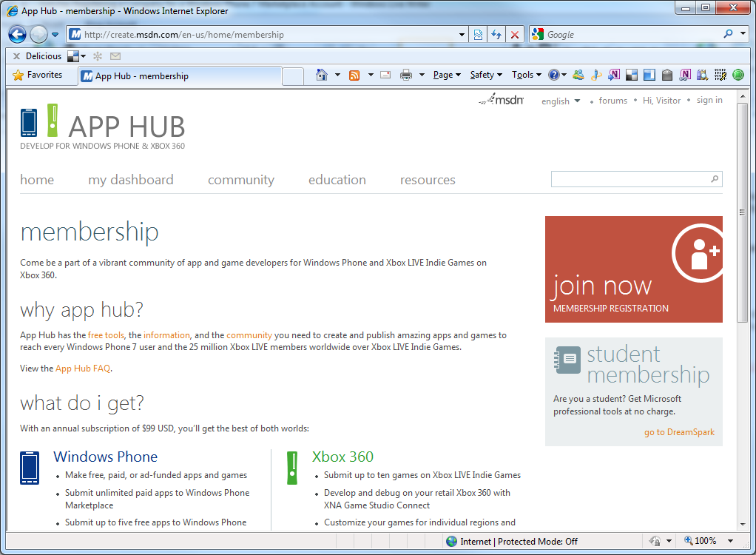Click the Delicious envelope icon
The image size is (756, 555).
tap(115, 56)
